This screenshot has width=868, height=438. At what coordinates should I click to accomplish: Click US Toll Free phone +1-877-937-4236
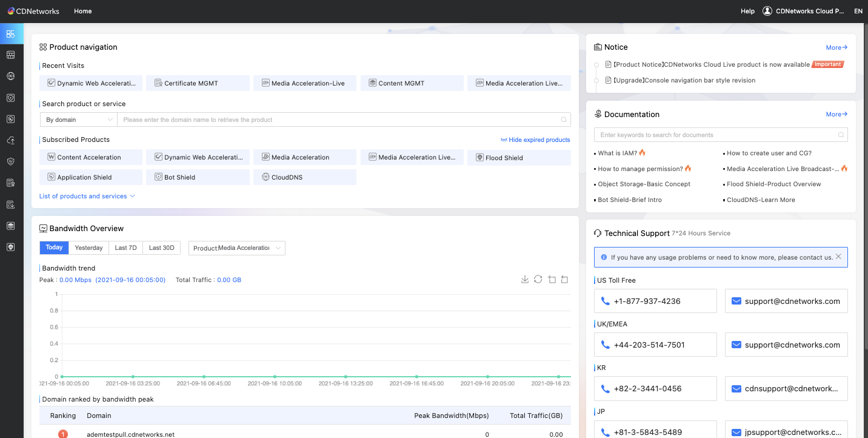655,301
